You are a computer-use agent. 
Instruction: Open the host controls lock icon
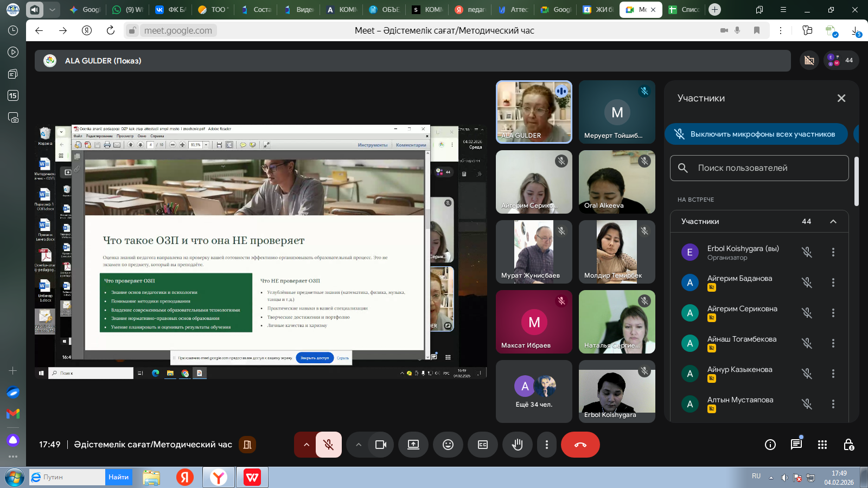pyautogui.click(x=848, y=445)
